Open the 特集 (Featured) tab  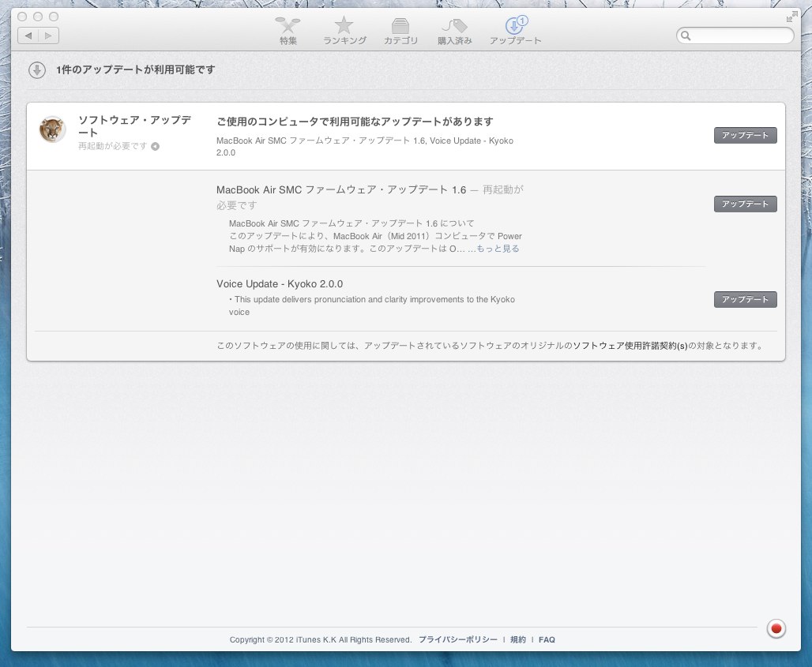tap(288, 31)
